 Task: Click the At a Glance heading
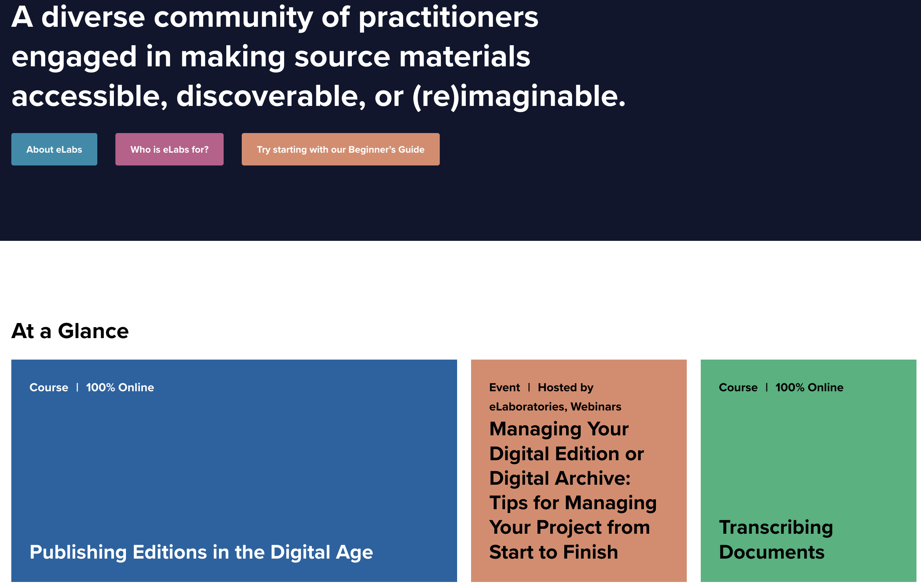(x=70, y=331)
